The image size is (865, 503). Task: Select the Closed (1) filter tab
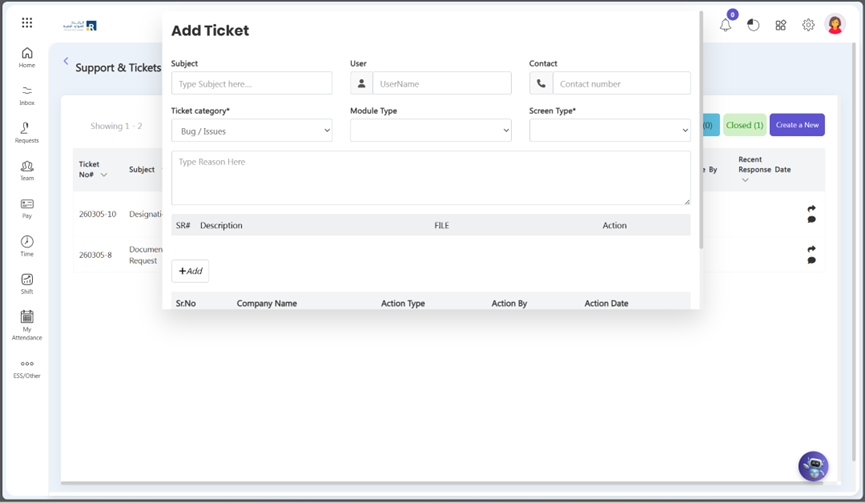[x=744, y=125]
